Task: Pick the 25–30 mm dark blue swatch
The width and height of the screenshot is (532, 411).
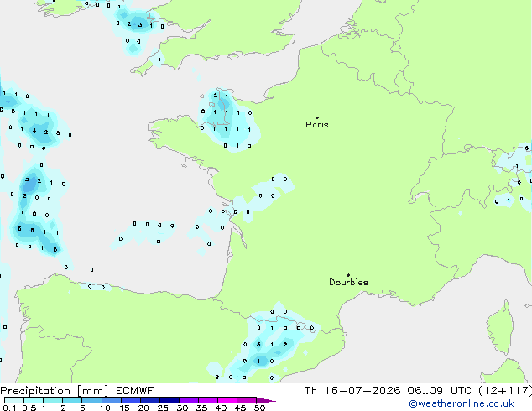Action: (x=169, y=400)
